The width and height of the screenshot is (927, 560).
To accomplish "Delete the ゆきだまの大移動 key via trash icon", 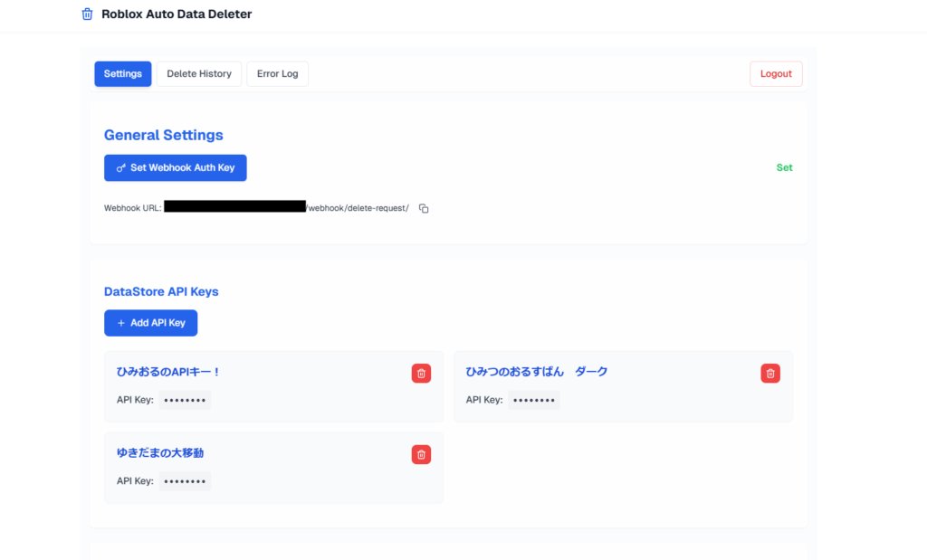I will point(421,454).
